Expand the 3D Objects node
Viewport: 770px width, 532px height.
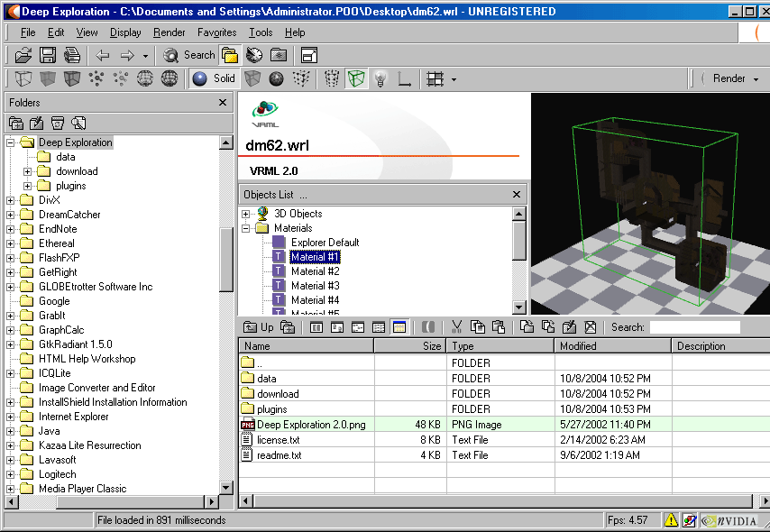pyautogui.click(x=245, y=215)
